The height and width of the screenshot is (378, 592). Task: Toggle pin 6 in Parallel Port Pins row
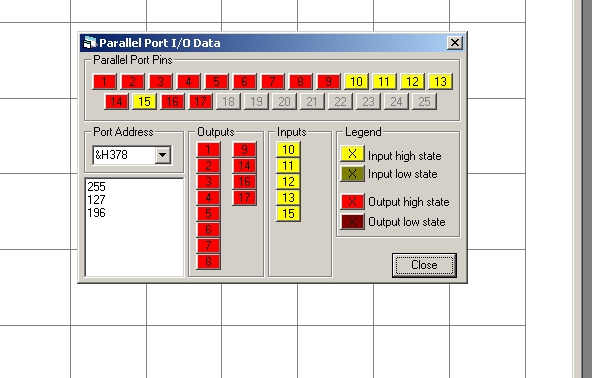click(x=244, y=82)
